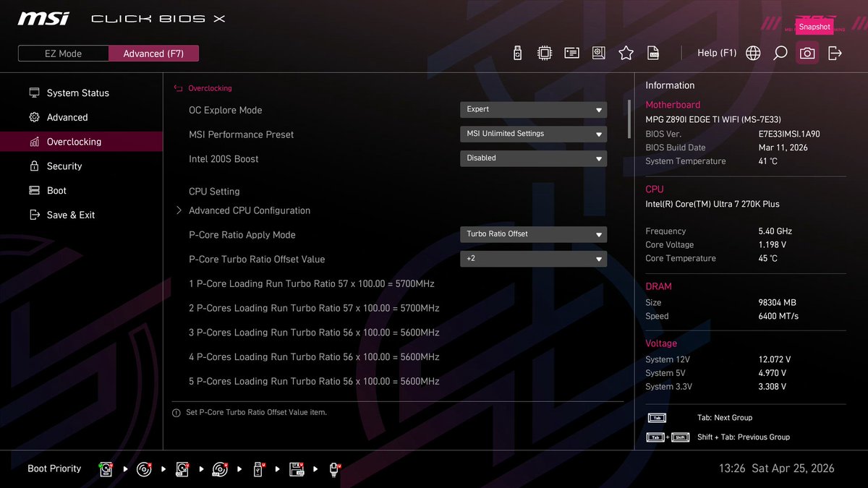The width and height of the screenshot is (868, 488).
Task: Click the OC Explore Mode label
Action: click(x=226, y=110)
